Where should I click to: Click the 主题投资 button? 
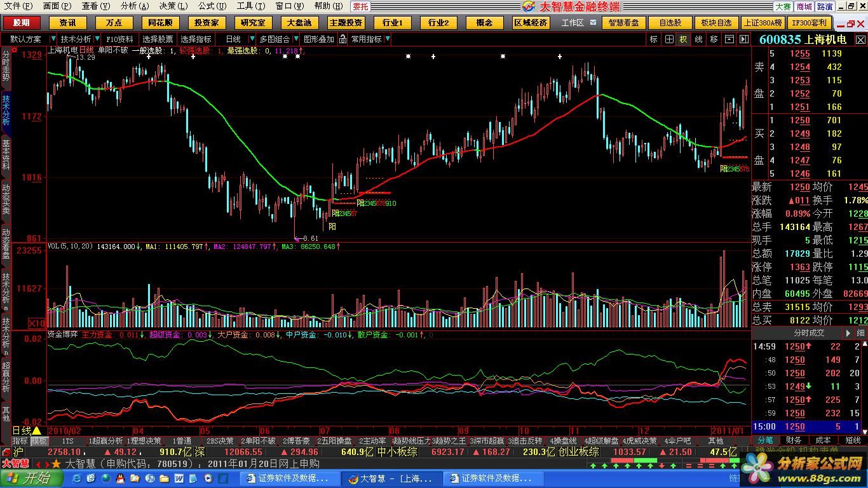(346, 22)
